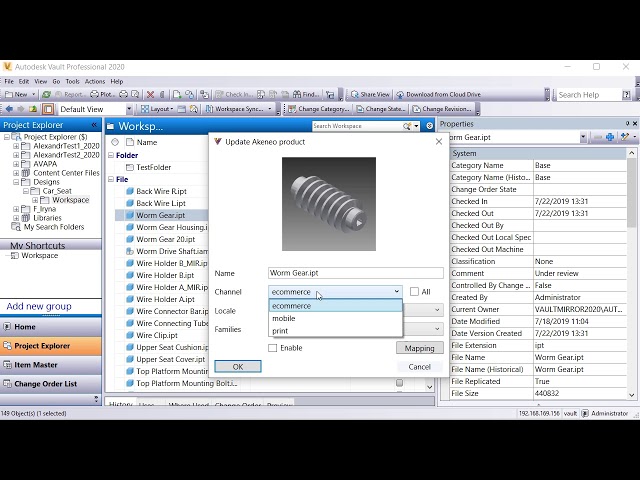Click the Up Folder icon

tap(33, 109)
